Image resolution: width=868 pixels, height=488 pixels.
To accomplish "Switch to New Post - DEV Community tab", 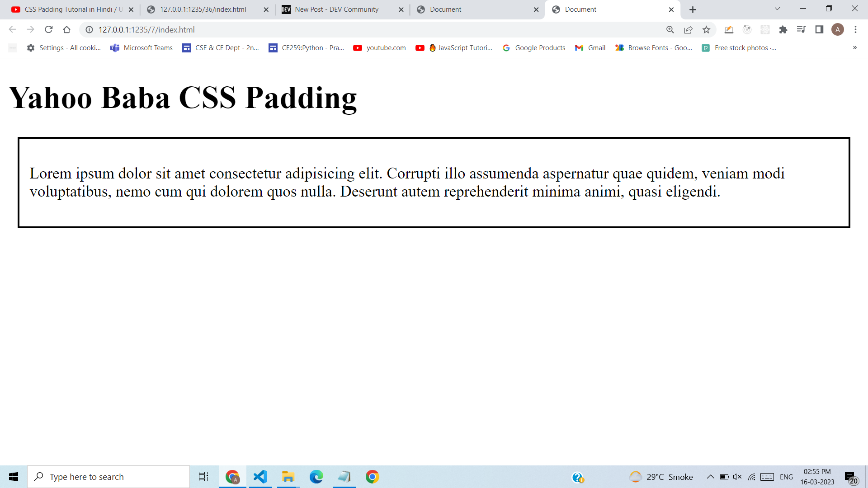I will pyautogui.click(x=337, y=9).
